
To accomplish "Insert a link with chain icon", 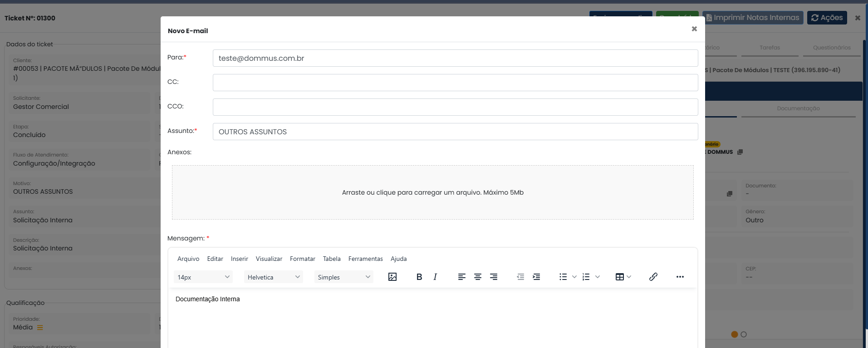I will pos(653,277).
